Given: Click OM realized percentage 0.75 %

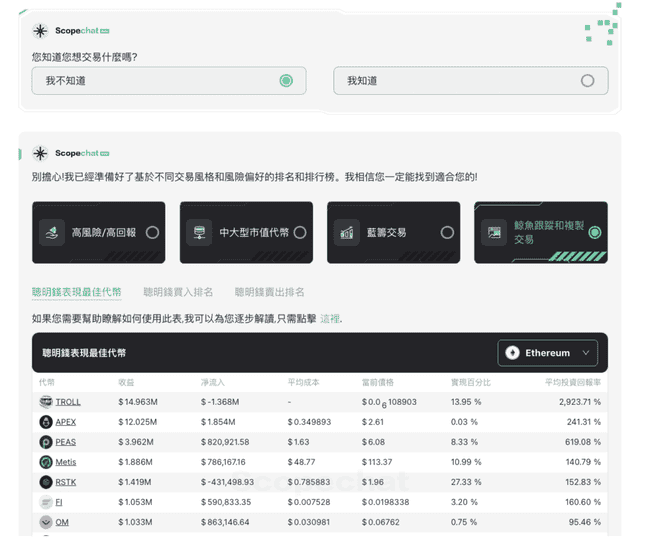Looking at the screenshot, I should [x=464, y=522].
